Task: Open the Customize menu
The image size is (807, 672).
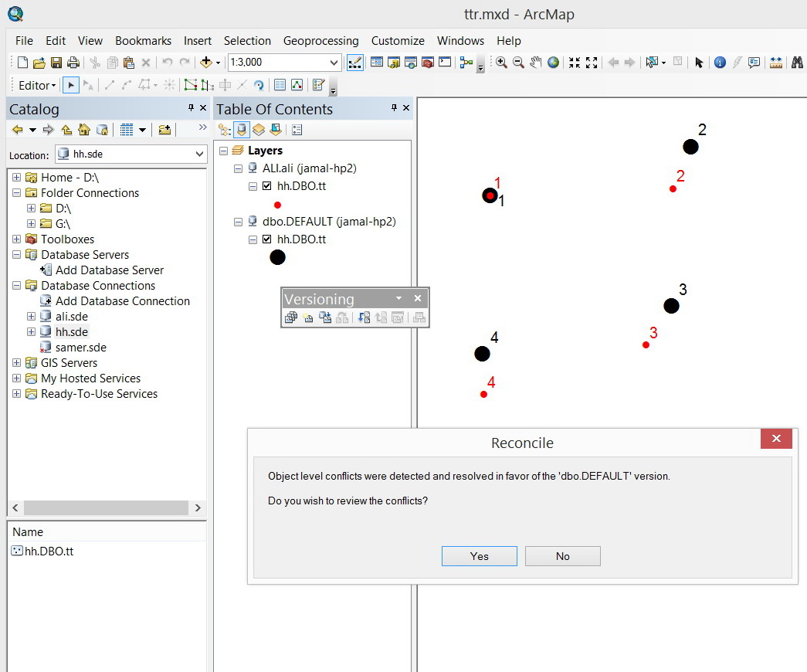Action: click(x=398, y=41)
